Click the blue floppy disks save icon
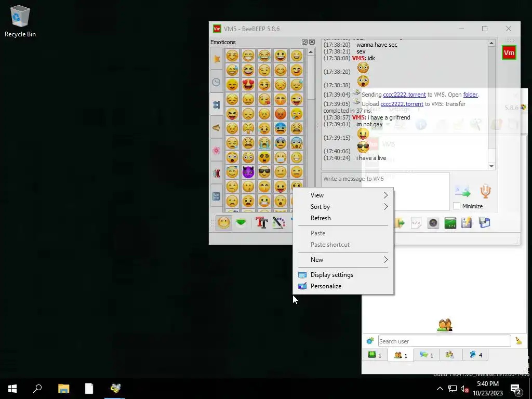Image resolution: width=532 pixels, height=399 pixels. point(485,223)
